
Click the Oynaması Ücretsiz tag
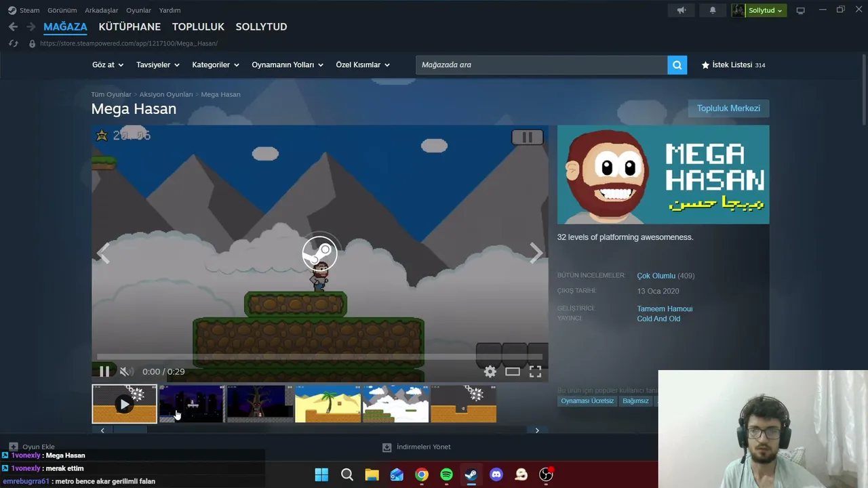[587, 401]
